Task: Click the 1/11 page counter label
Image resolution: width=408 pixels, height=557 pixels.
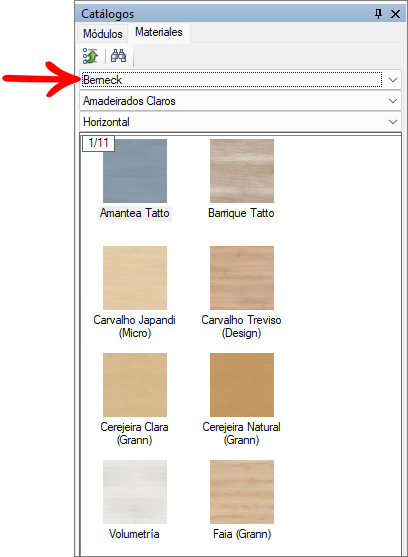Action: click(98, 143)
